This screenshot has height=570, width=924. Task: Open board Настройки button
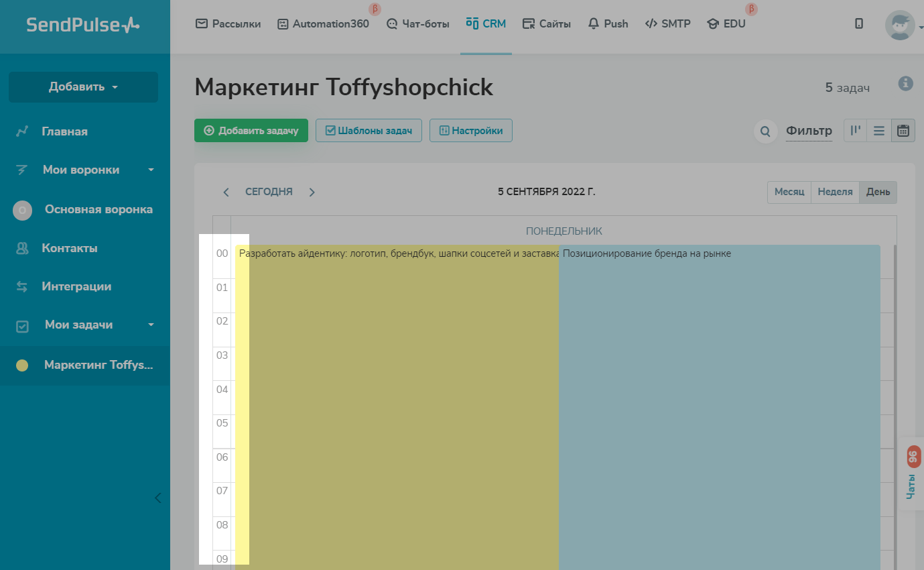471,131
